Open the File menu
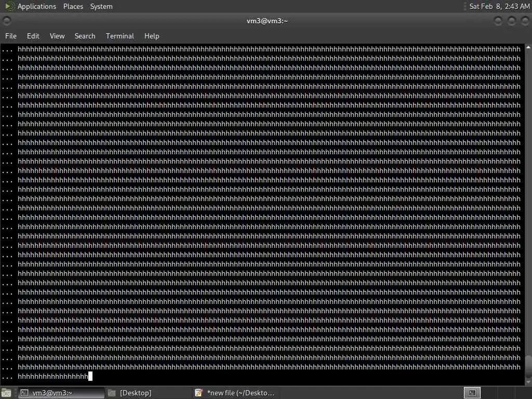532x399 pixels. click(x=10, y=36)
